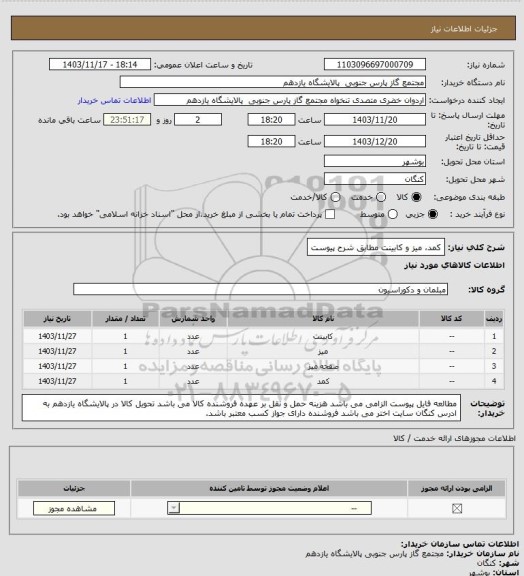The width and height of the screenshot is (524, 576).
Task: Click the buyer organization name field
Action: click(273, 82)
